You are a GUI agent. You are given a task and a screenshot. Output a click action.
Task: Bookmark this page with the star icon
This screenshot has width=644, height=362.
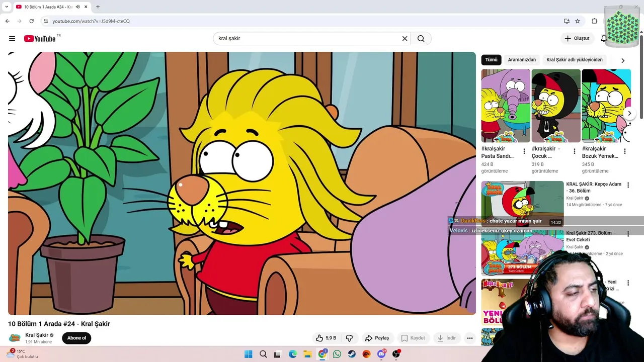coord(578,21)
